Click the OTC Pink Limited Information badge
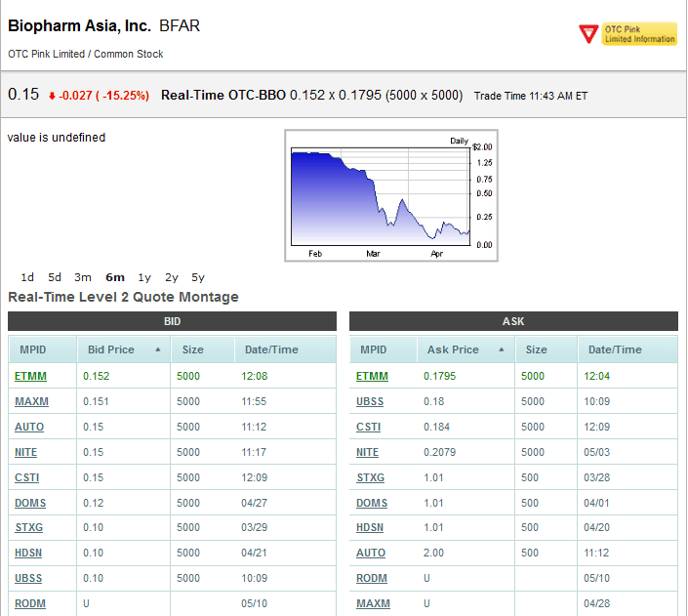Image resolution: width=688 pixels, height=616 pixels. coord(627,34)
